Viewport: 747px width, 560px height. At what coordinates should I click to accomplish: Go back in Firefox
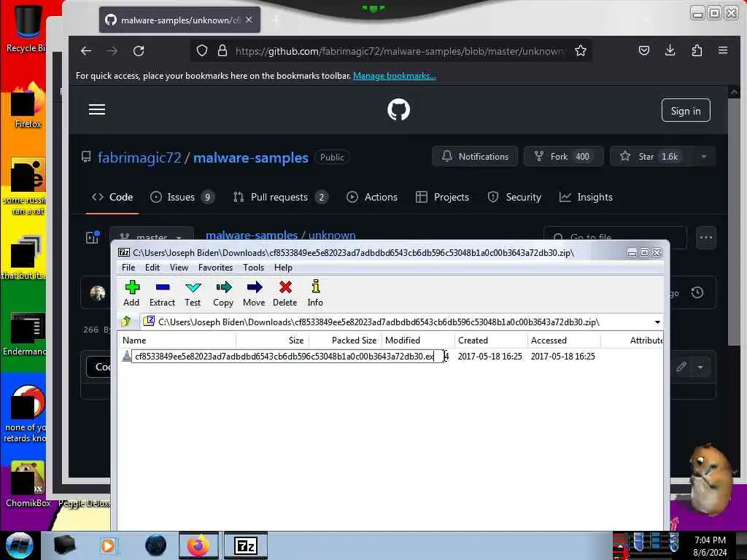[x=86, y=51]
